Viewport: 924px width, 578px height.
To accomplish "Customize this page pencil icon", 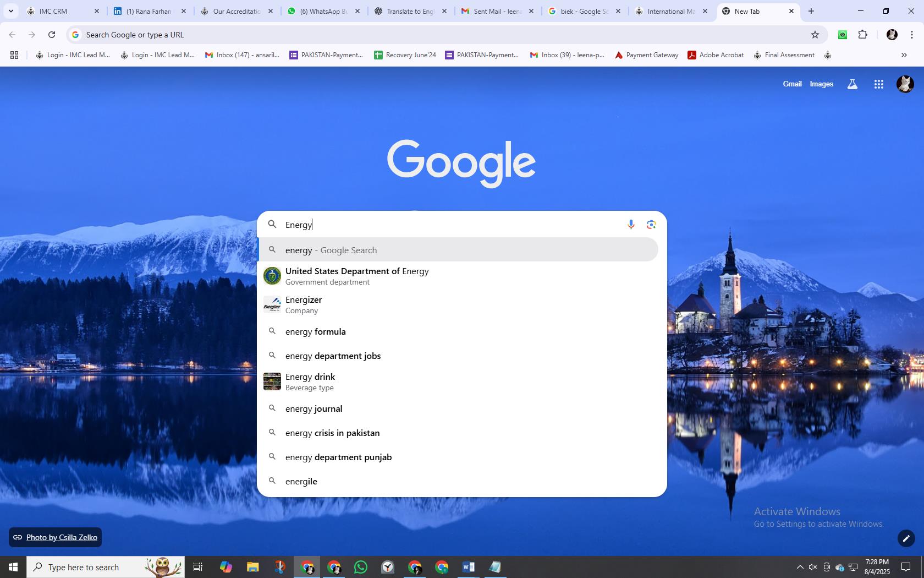I will coord(906,538).
